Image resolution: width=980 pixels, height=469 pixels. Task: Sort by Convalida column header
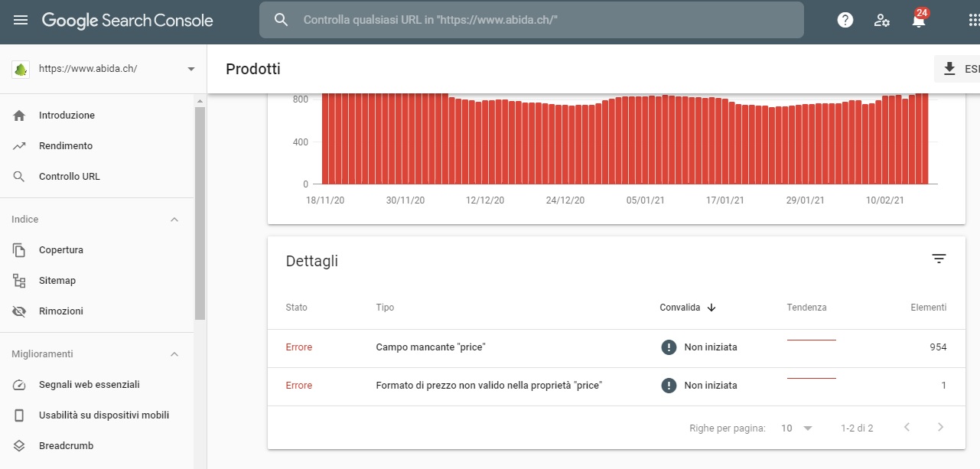(x=680, y=308)
